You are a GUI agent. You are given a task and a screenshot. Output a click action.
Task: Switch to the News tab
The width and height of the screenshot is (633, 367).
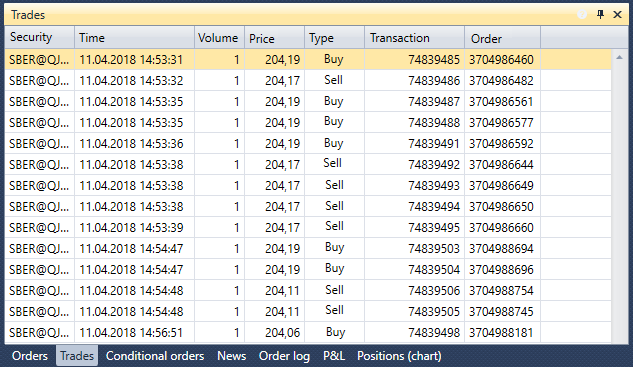click(x=232, y=356)
